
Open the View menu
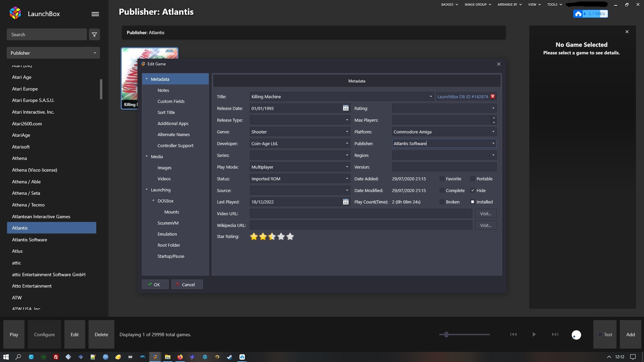pos(534,5)
